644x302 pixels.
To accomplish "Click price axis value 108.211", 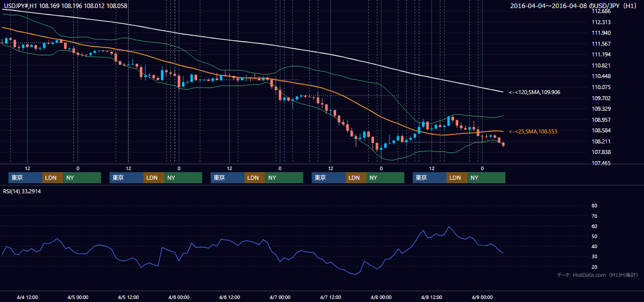I will (601, 141).
